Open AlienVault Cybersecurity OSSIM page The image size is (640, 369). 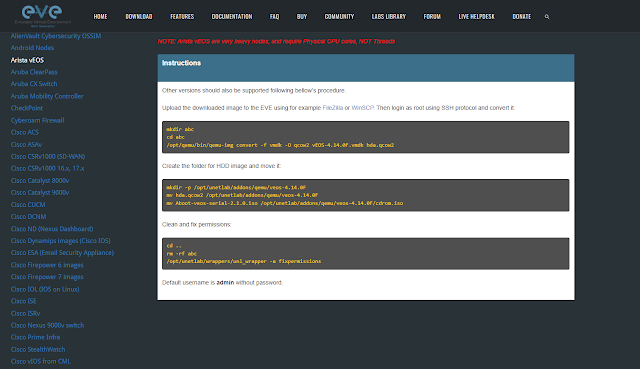(56, 36)
